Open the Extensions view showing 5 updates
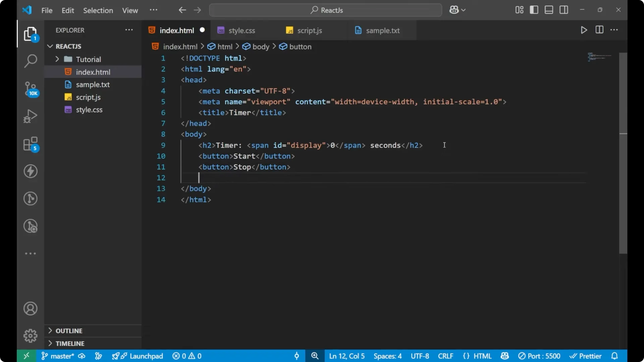 point(30,144)
